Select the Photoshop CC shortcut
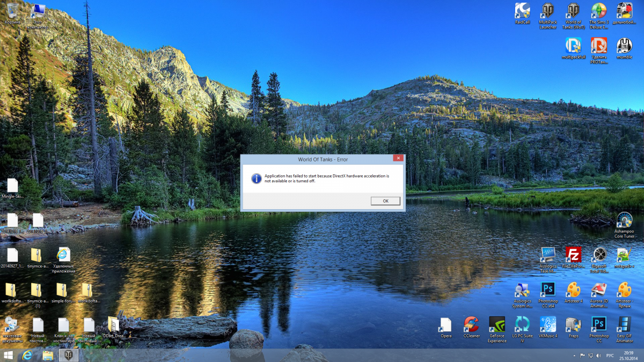 599,330
